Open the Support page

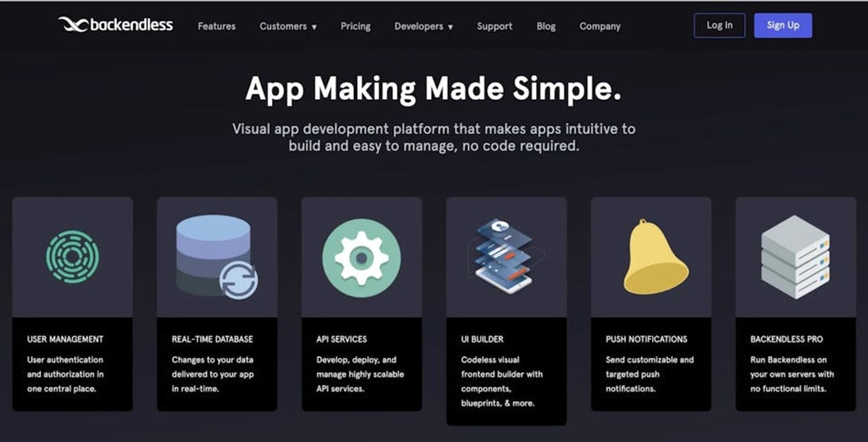coord(494,26)
